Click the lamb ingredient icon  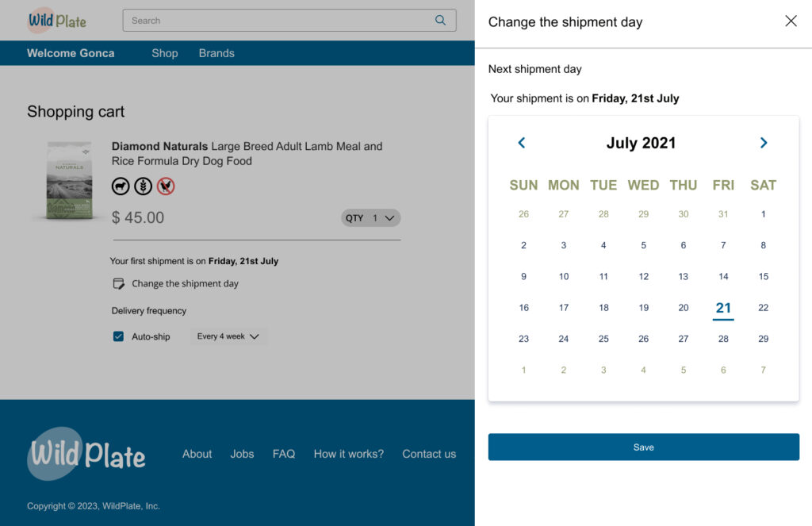point(121,186)
